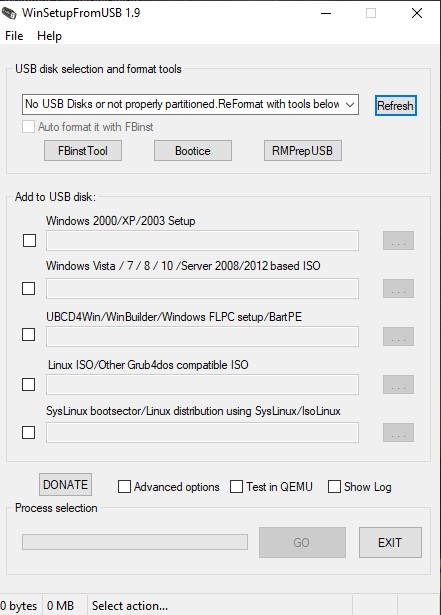
Task: Open the File menu
Action: pyautogui.click(x=14, y=36)
